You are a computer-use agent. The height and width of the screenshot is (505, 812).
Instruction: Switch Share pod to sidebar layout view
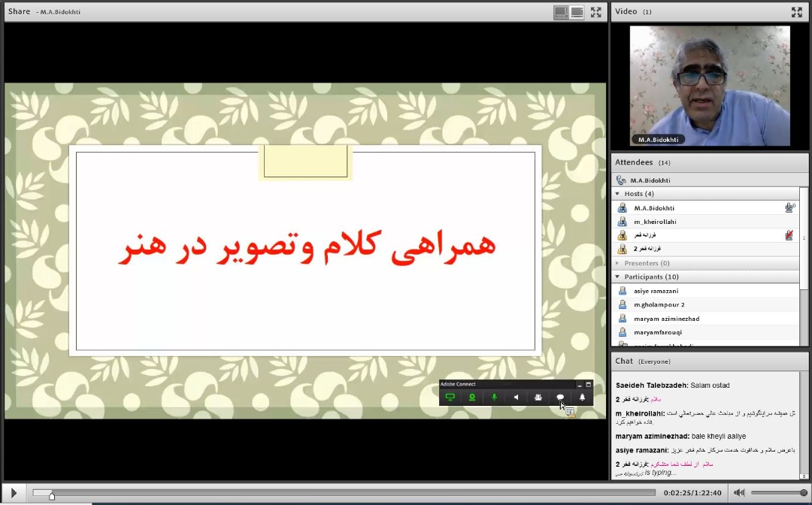(x=561, y=12)
